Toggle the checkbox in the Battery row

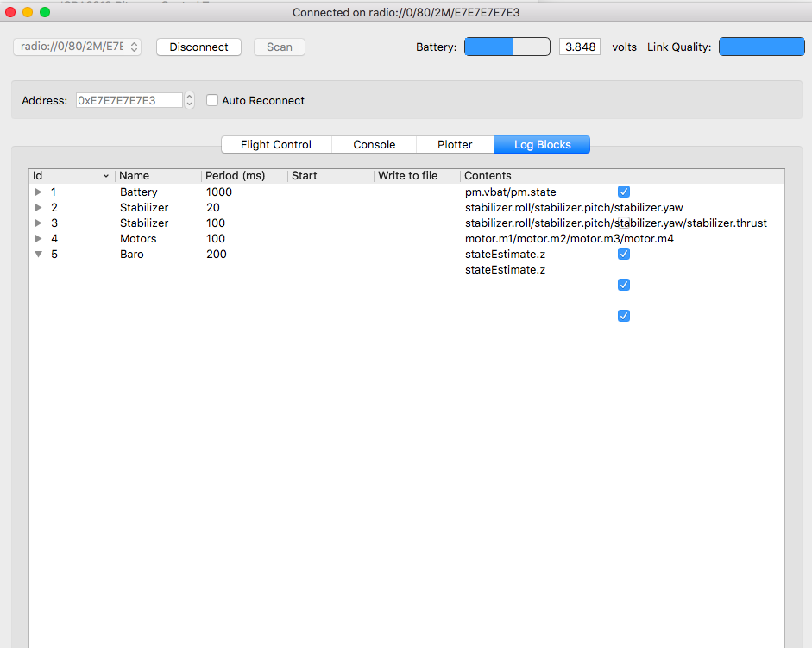624,192
